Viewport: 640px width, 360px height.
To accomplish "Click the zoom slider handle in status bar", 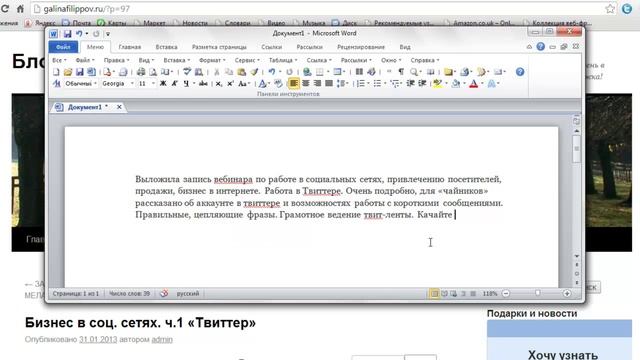I will click(538, 293).
